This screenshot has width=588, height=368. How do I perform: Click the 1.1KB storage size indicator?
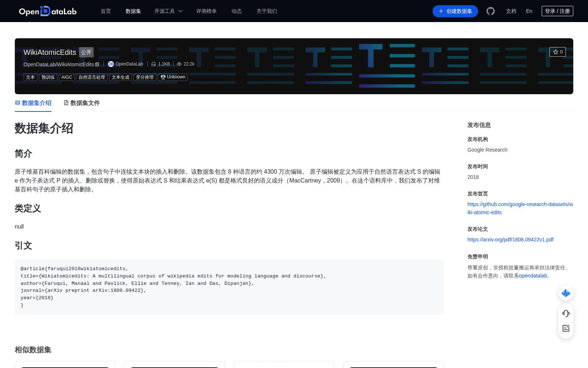[161, 64]
